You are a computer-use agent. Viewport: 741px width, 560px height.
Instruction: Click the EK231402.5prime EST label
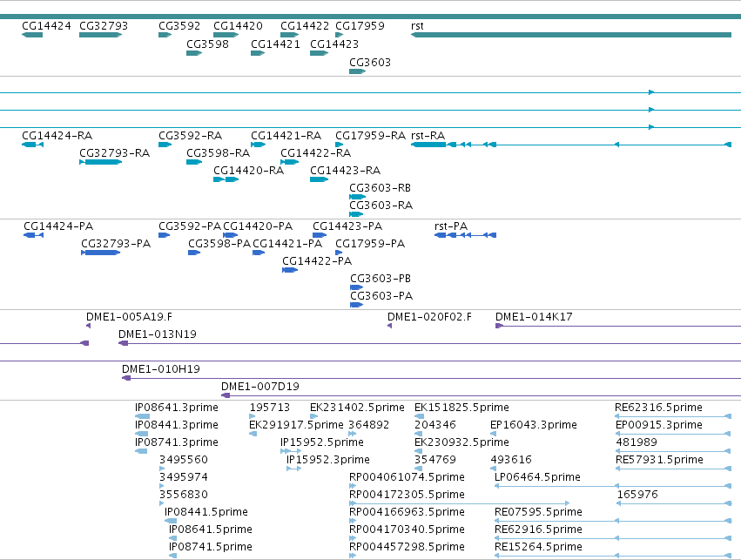357,408
